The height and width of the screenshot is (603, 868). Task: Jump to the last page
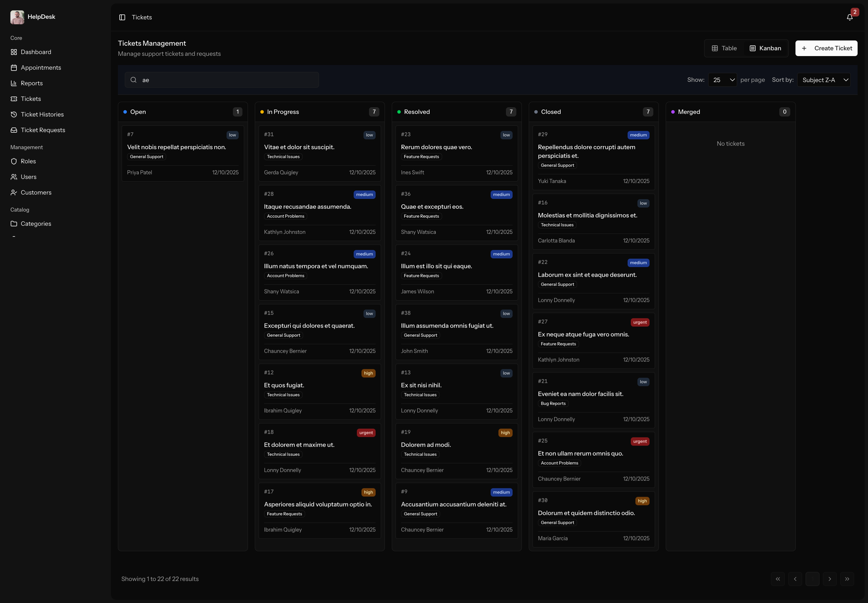tap(847, 579)
